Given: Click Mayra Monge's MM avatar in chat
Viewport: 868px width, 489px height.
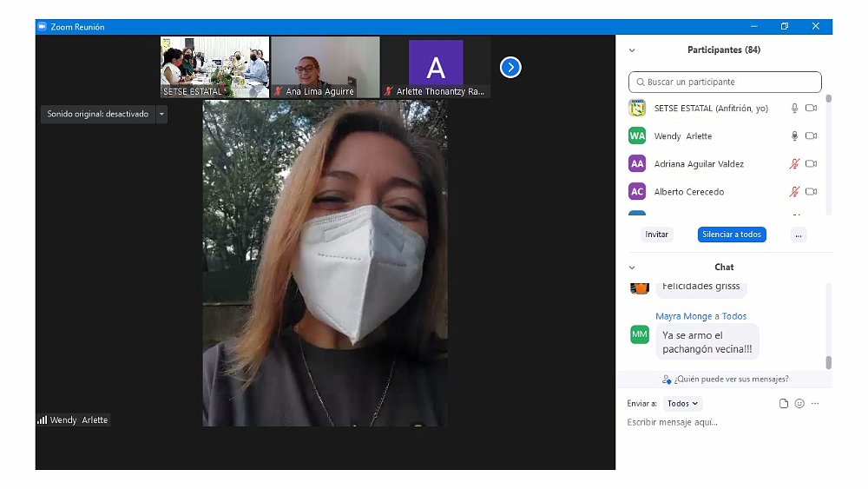Looking at the screenshot, I should coord(640,334).
